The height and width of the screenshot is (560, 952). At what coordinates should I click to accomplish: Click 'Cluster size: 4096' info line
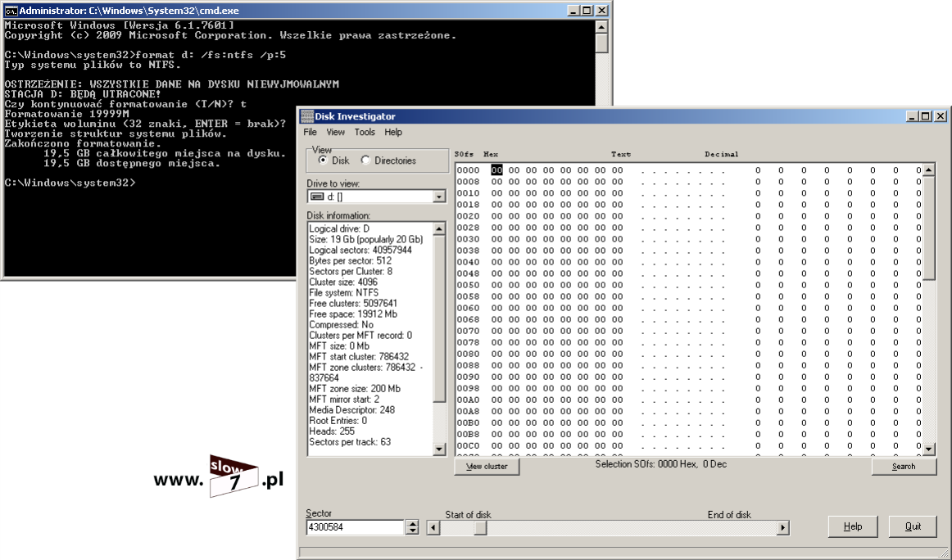click(x=343, y=282)
